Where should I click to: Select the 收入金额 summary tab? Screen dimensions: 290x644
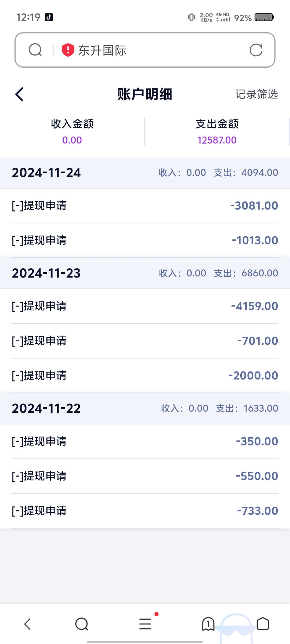[72, 131]
